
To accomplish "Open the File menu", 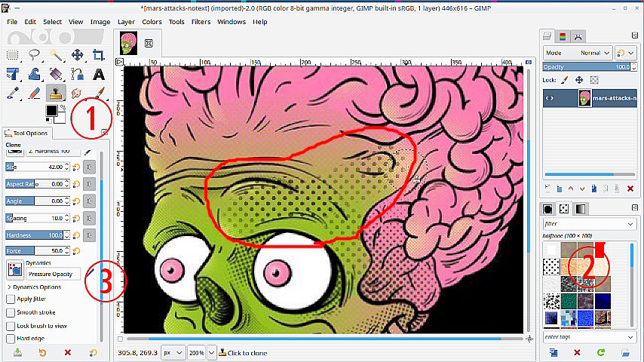I will click(x=12, y=22).
